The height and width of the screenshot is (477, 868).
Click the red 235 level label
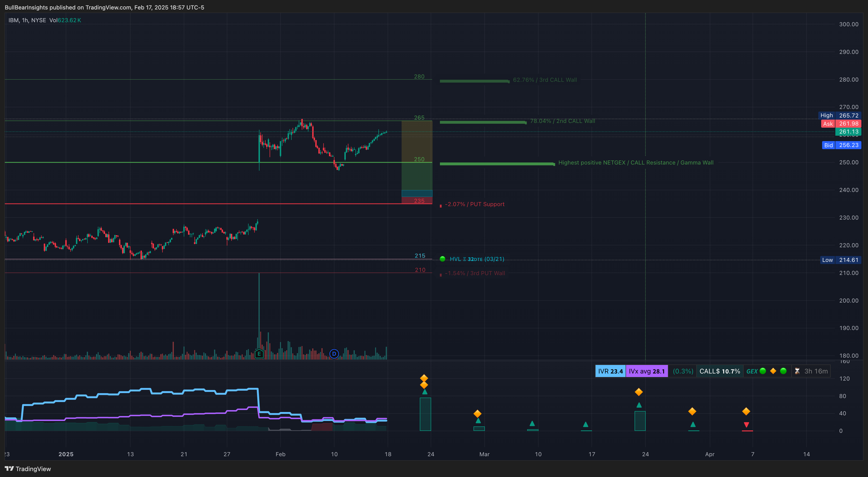point(419,201)
